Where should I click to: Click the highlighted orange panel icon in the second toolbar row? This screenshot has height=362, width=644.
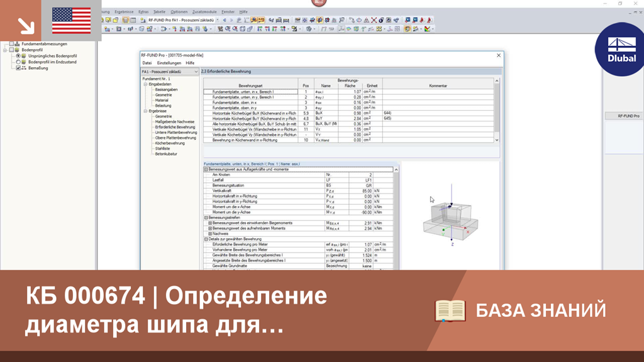click(x=407, y=29)
